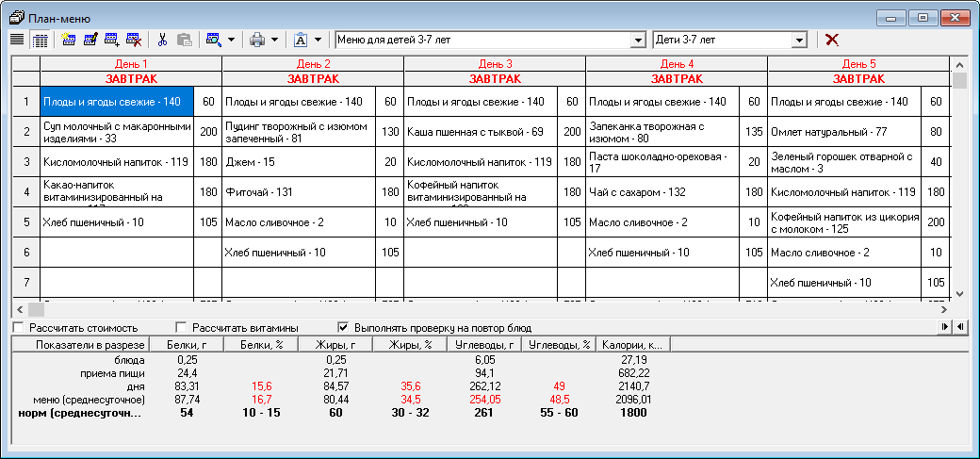Tick the 'Рассчитать витамины' checkbox
The height and width of the screenshot is (459, 980).
pos(181,327)
